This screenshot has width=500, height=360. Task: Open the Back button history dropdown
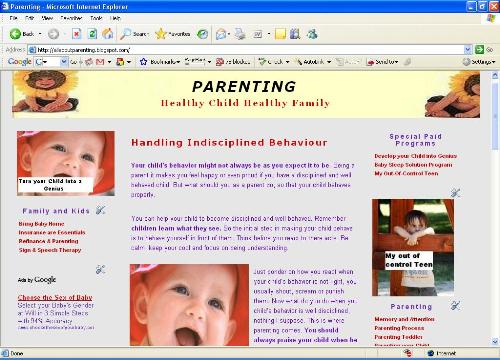pos(40,34)
